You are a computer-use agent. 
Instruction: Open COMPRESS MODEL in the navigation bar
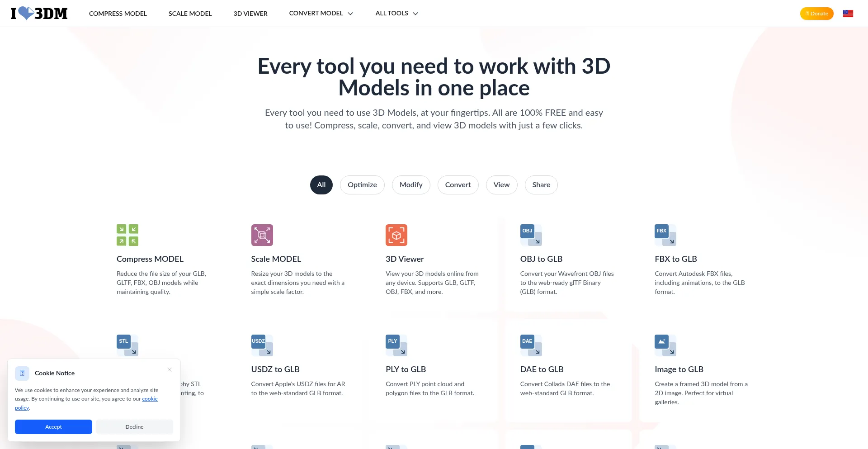[118, 14]
